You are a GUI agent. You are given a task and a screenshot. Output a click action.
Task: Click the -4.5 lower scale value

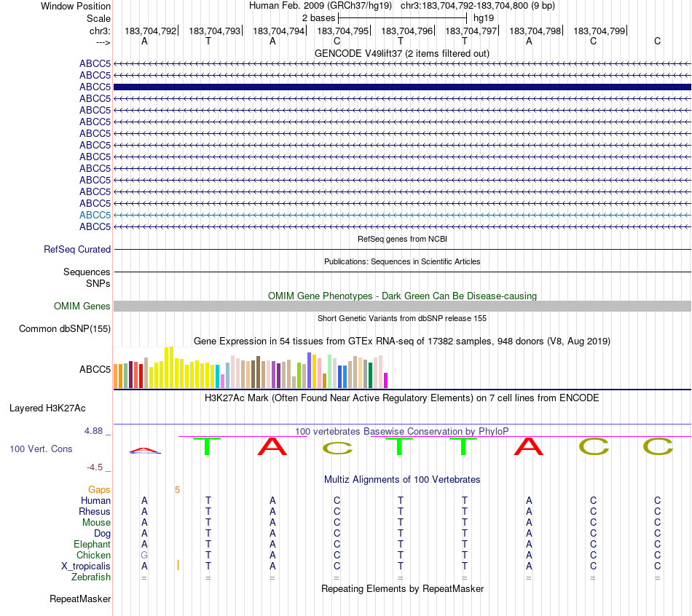point(95,467)
